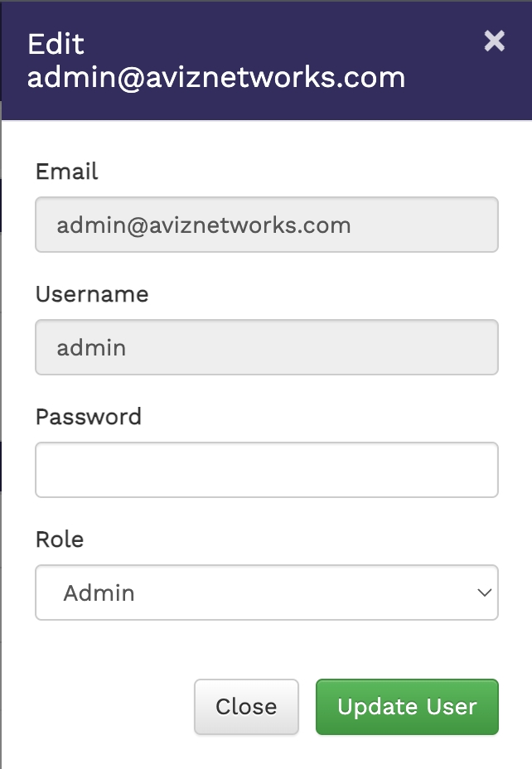Expand the Role selector chevron arrow
The image size is (532, 769).
coord(484,592)
